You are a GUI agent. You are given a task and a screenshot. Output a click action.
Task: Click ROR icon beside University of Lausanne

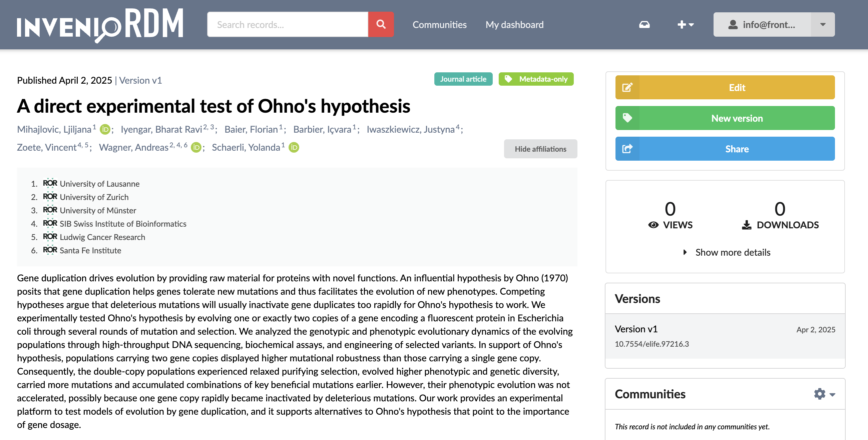(50, 183)
